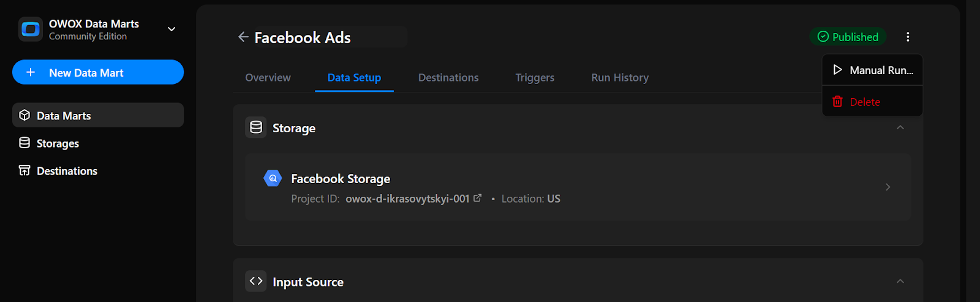
Task: Collapse the Input Source section
Action: click(900, 281)
